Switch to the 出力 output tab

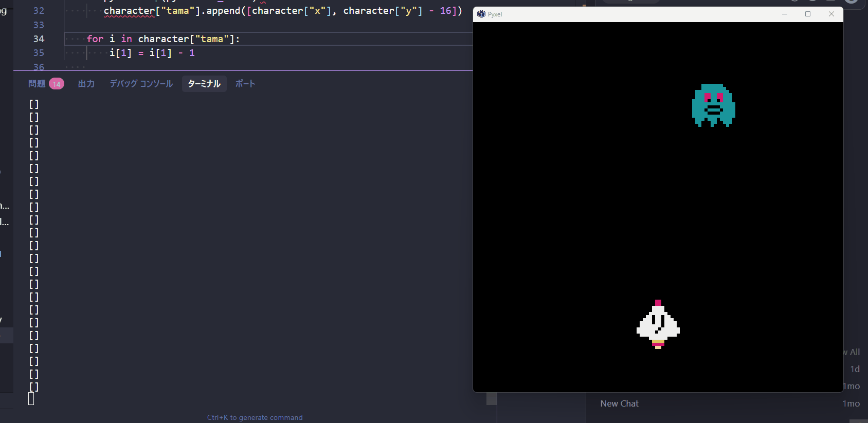click(x=86, y=84)
